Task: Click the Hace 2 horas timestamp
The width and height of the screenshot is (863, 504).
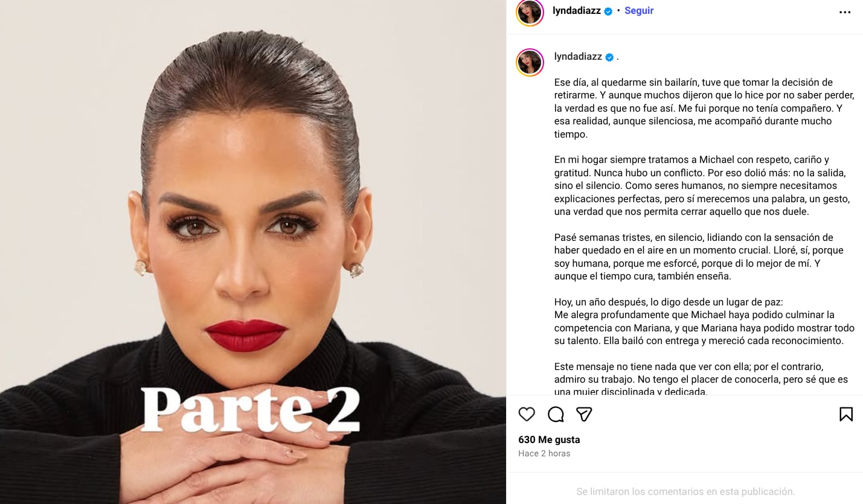Action: click(544, 453)
